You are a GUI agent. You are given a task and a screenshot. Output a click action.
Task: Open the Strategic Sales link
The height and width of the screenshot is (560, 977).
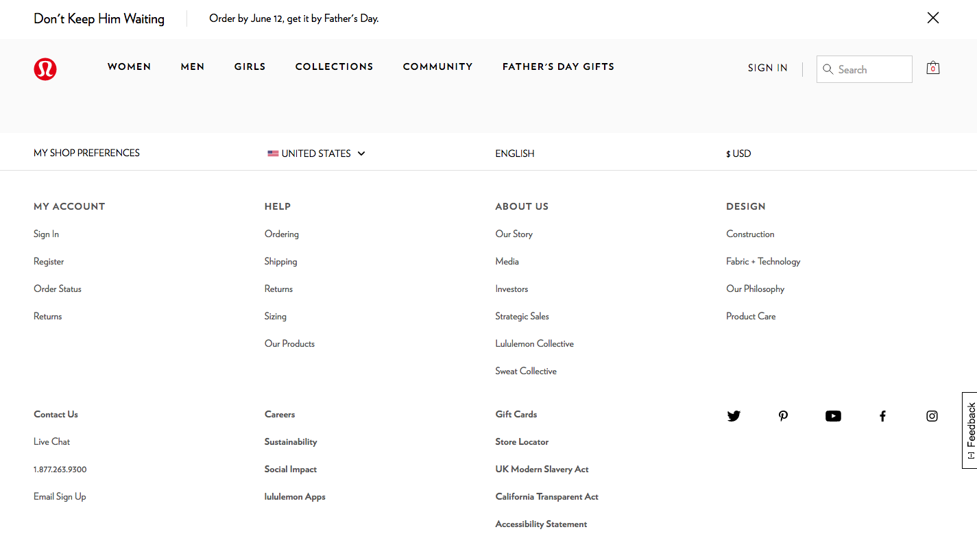pos(522,316)
